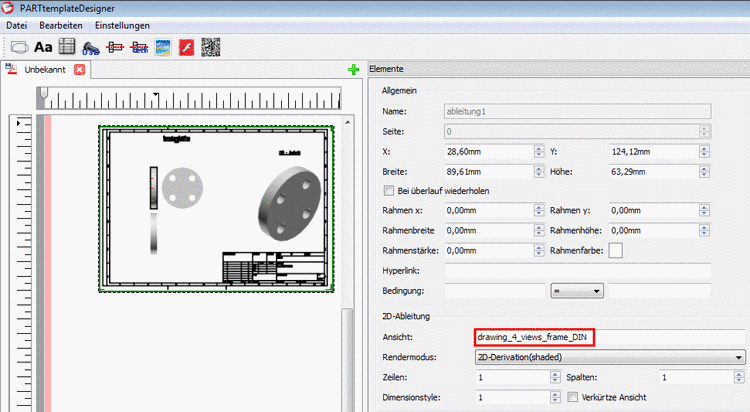Click the U3D 3D-view tool icon

coord(91,48)
